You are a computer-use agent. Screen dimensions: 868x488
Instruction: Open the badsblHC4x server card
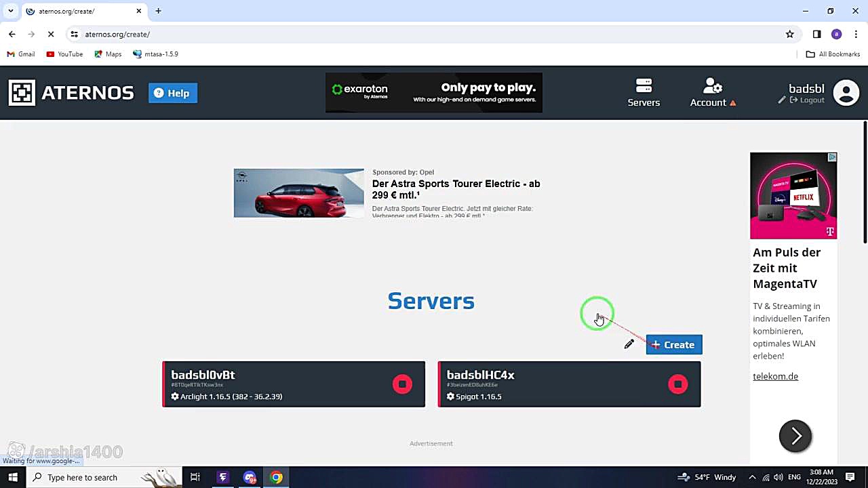[569, 384]
